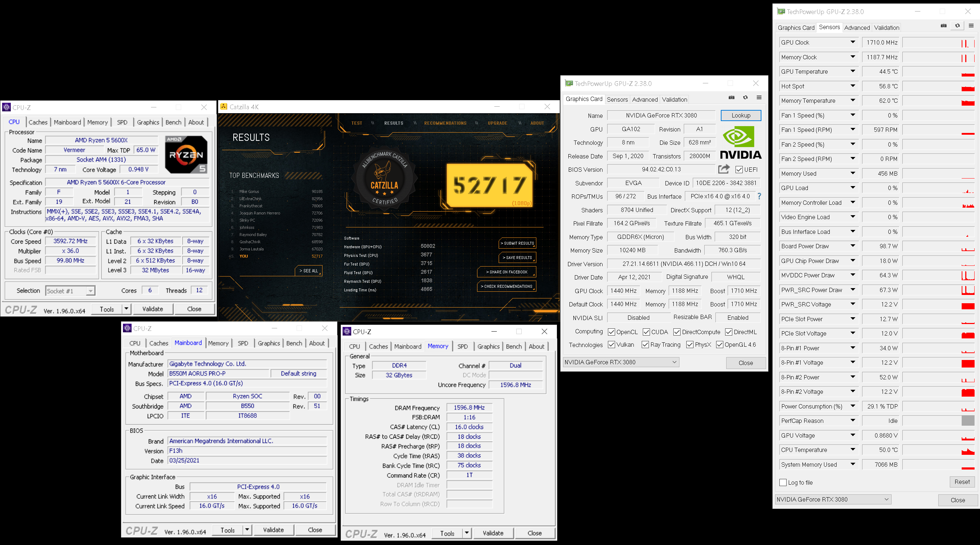The width and height of the screenshot is (980, 545).
Task: Click the refresh icon in GPU-Z Sensors window
Action: click(958, 26)
